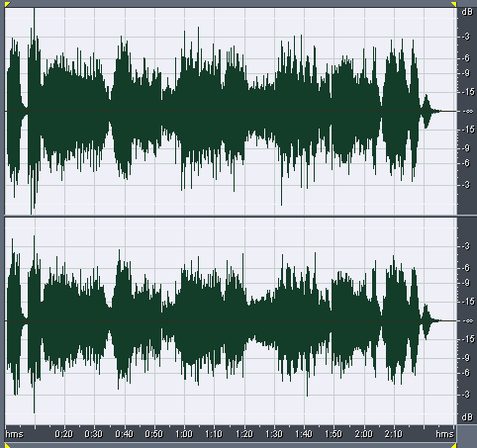Viewport: 477px width, 448px height.
Task: Click the right 'hms' label on time ruler
Action: pyautogui.click(x=444, y=433)
